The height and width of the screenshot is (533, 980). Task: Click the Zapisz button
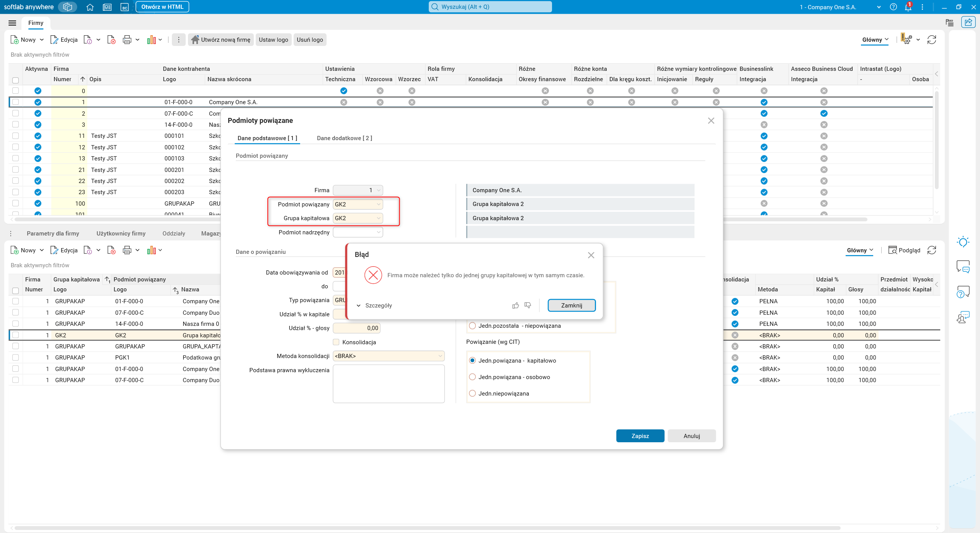point(640,436)
